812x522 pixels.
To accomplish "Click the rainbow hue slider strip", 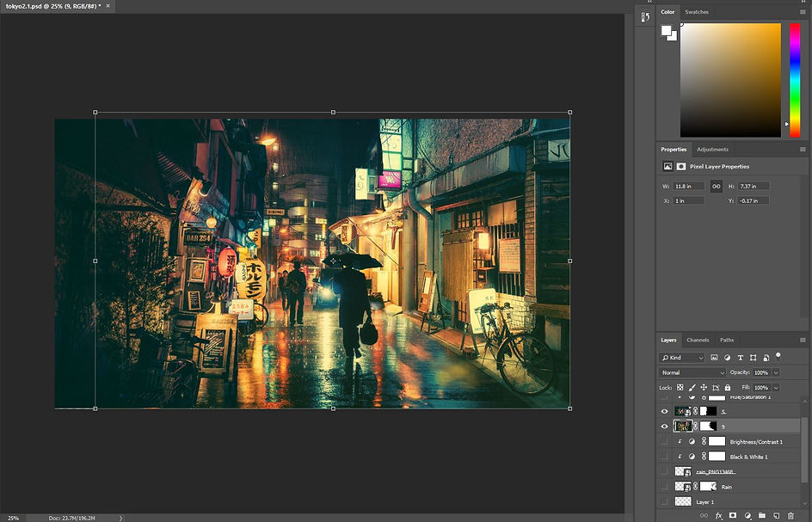I will [x=795, y=80].
